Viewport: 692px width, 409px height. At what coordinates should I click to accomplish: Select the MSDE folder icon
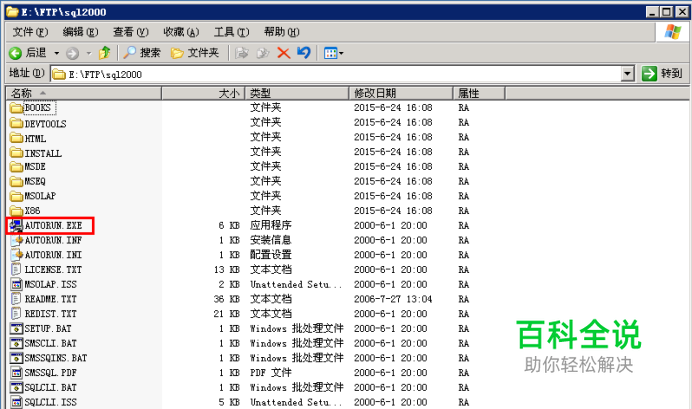pos(16,167)
